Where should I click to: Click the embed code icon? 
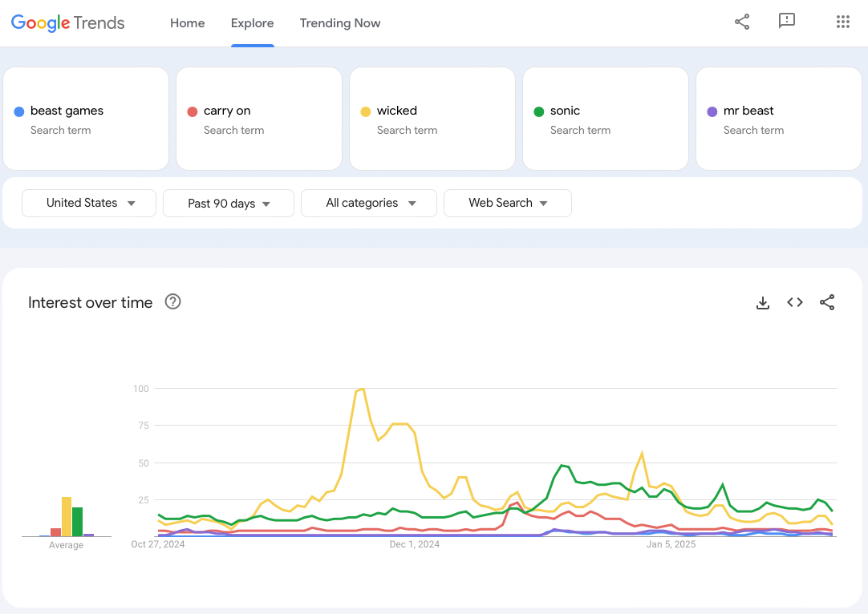pyautogui.click(x=795, y=302)
